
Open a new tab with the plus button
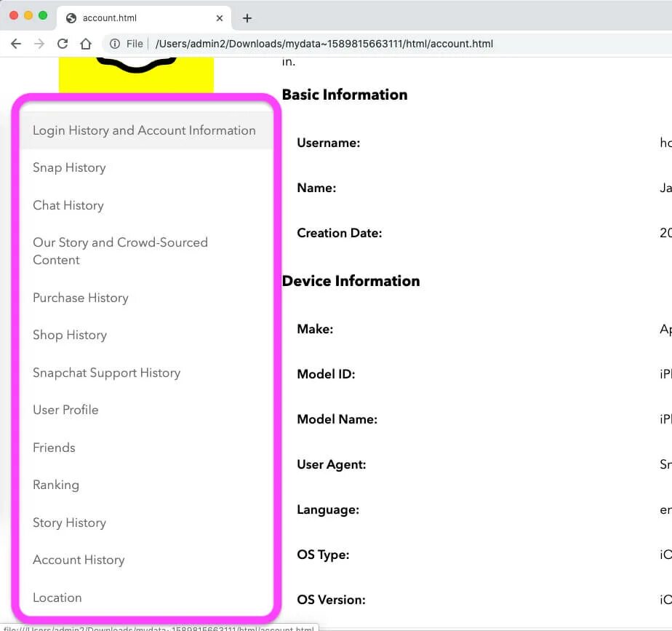[x=247, y=18]
